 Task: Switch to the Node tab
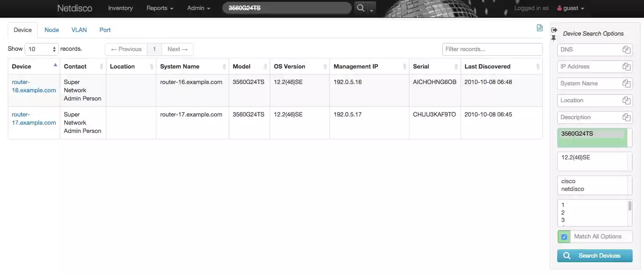click(51, 30)
